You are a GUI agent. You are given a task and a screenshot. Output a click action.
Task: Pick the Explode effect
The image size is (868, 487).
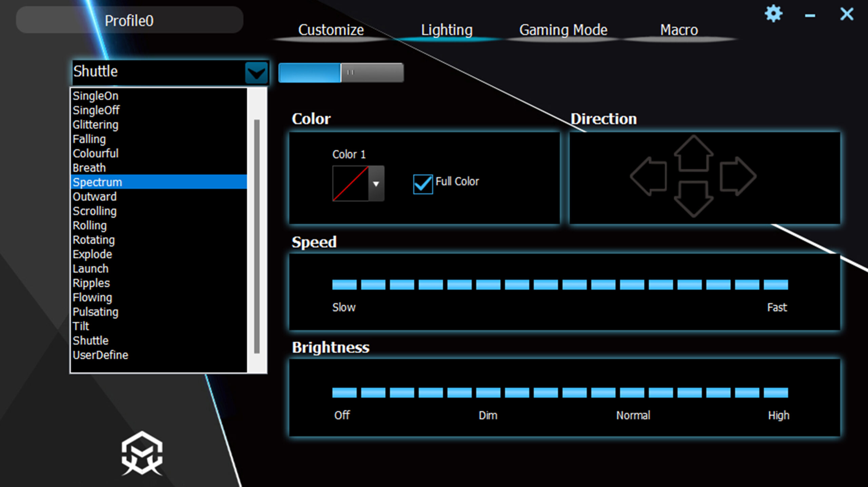[159, 254]
